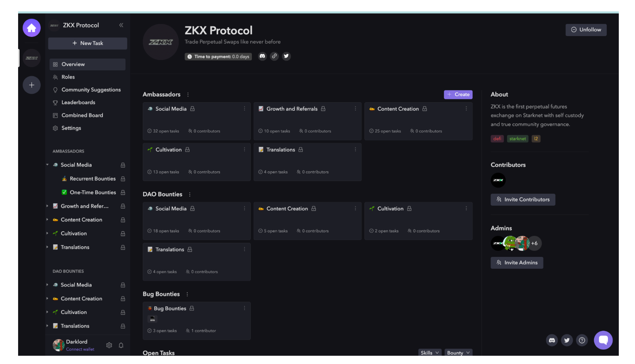The image size is (635, 364).
Task: Toggle lock beside sidebar One-Time Bounties
Action: click(123, 193)
